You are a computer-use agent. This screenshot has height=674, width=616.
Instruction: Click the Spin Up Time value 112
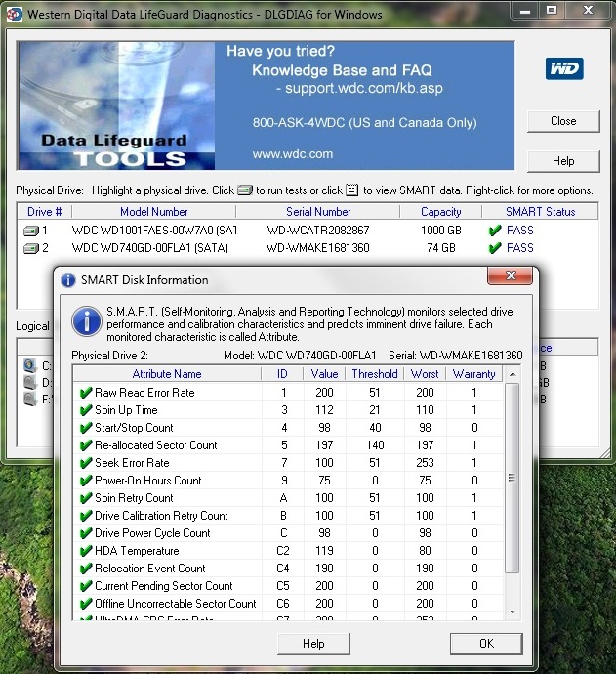tap(324, 410)
